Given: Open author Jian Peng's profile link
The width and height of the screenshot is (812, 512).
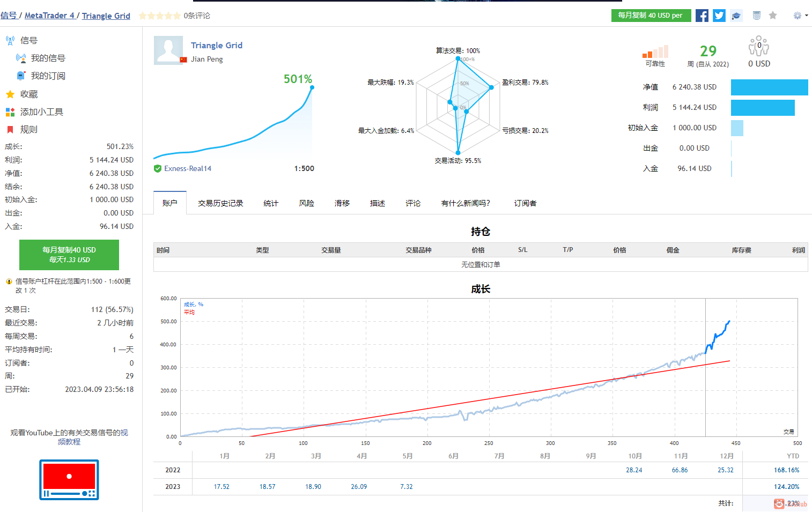Looking at the screenshot, I should point(207,59).
